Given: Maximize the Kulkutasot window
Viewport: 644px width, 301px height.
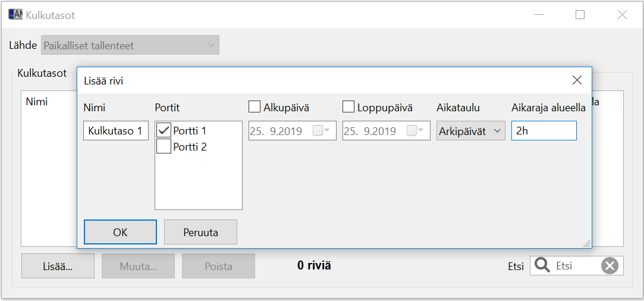Looking at the screenshot, I should click(580, 15).
